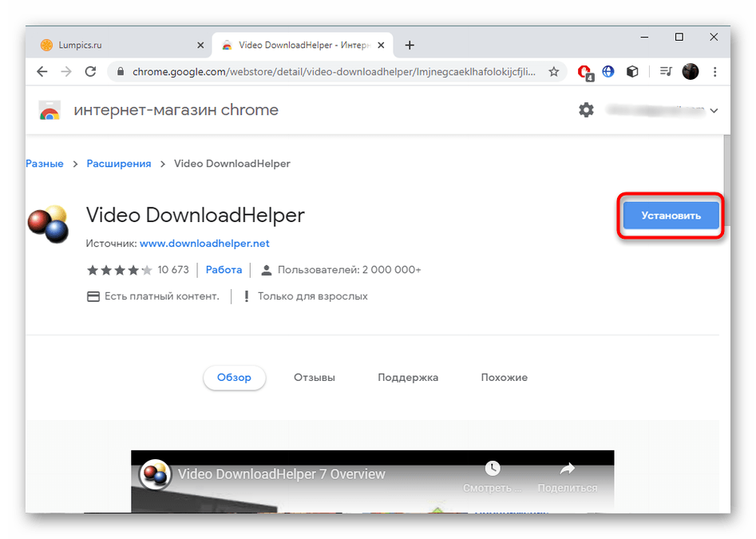
Task: Click the address bar URL field
Action: point(334,72)
